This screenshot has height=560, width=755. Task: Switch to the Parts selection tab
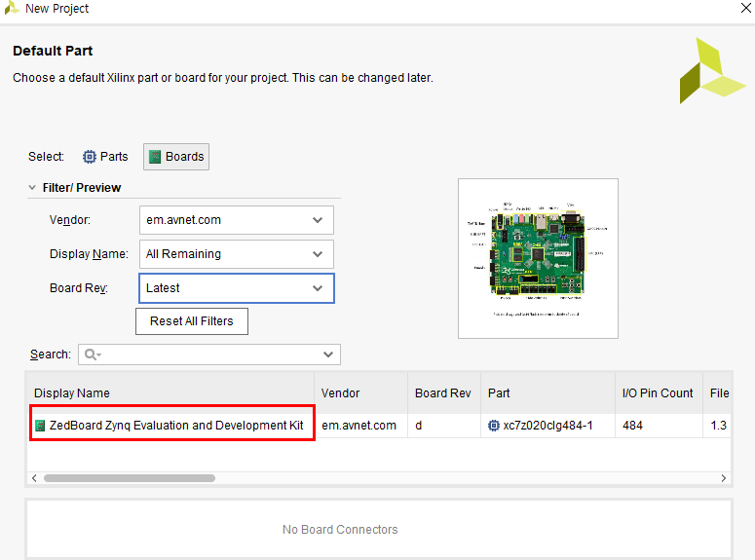coord(105,157)
